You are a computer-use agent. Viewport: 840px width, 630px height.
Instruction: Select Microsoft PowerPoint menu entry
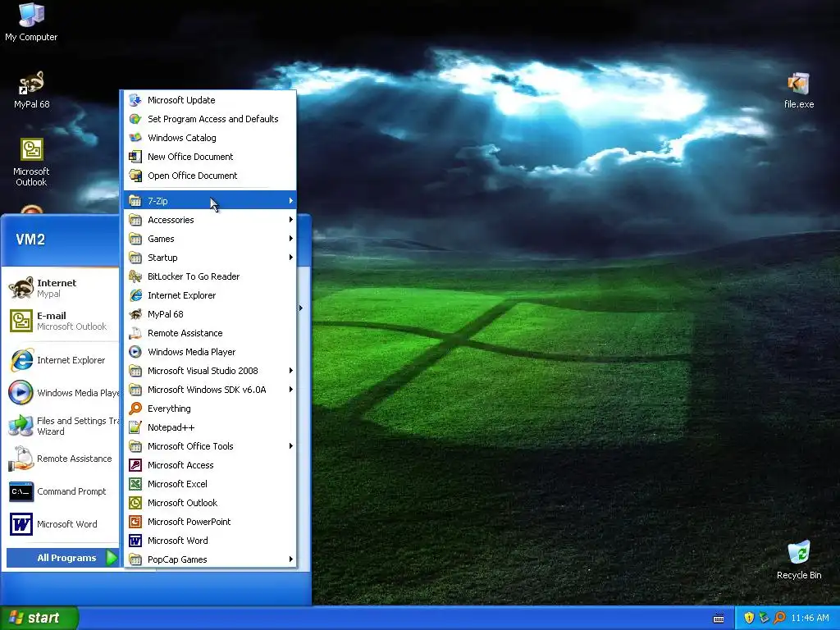click(209, 522)
